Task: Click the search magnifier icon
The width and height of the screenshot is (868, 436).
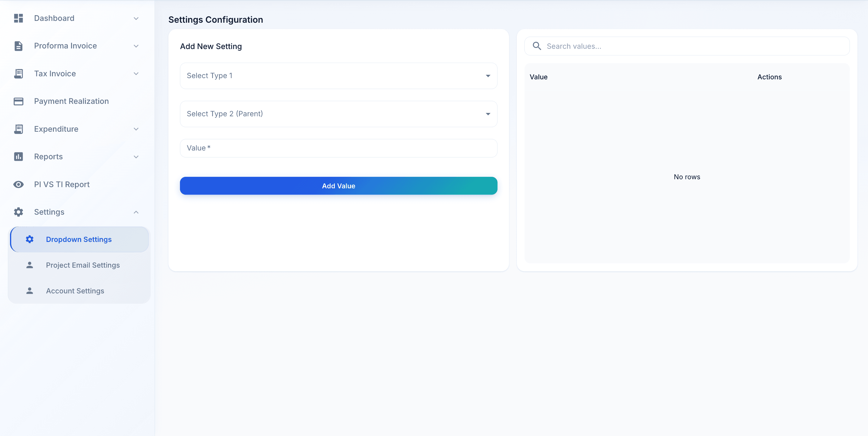Action: pyautogui.click(x=537, y=46)
